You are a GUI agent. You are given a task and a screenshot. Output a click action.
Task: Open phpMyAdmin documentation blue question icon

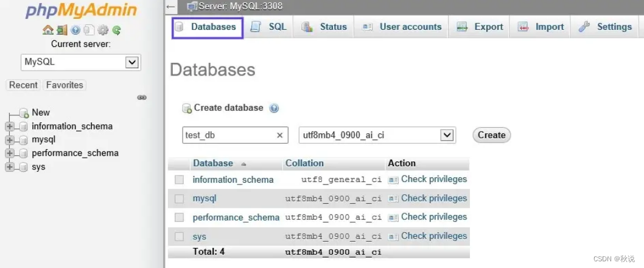click(75, 30)
